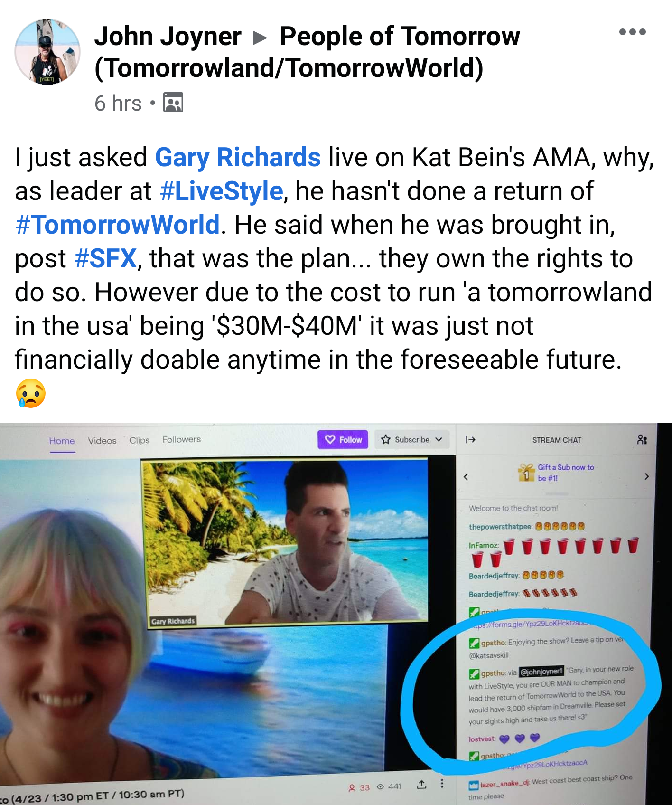Open the stream more options vertical dots

pyautogui.click(x=442, y=783)
